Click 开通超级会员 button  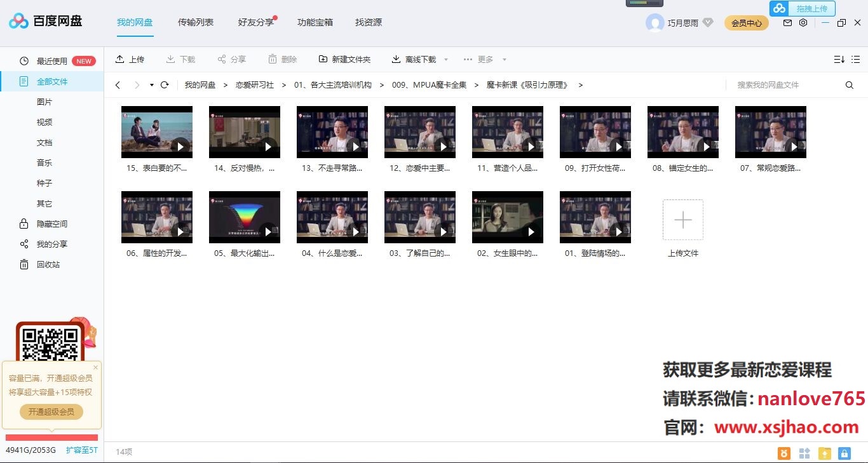point(51,412)
